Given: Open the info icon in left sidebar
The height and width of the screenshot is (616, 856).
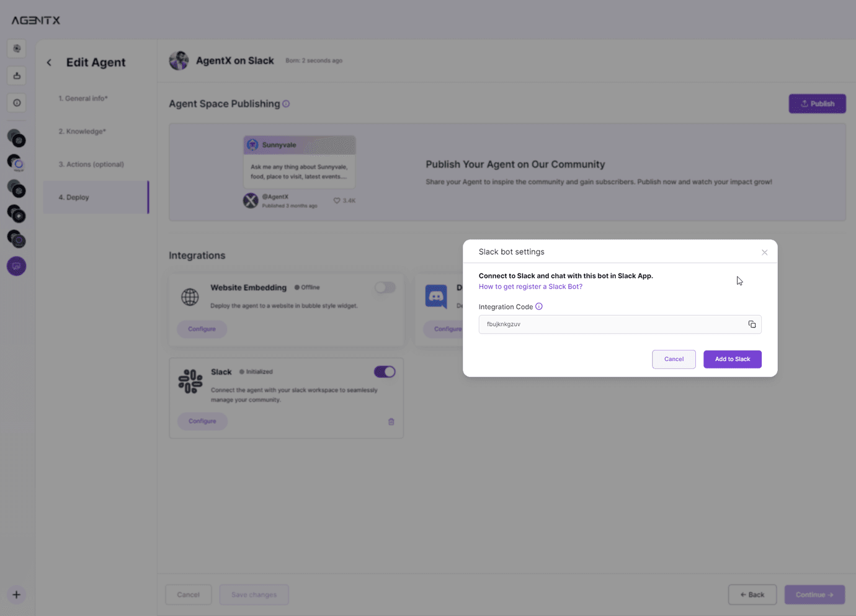Looking at the screenshot, I should [17, 103].
